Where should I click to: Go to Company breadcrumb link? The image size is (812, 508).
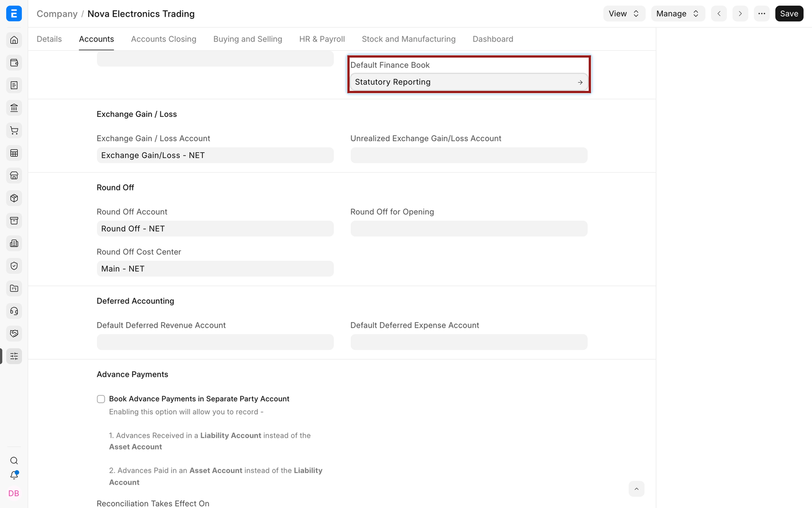pos(57,14)
